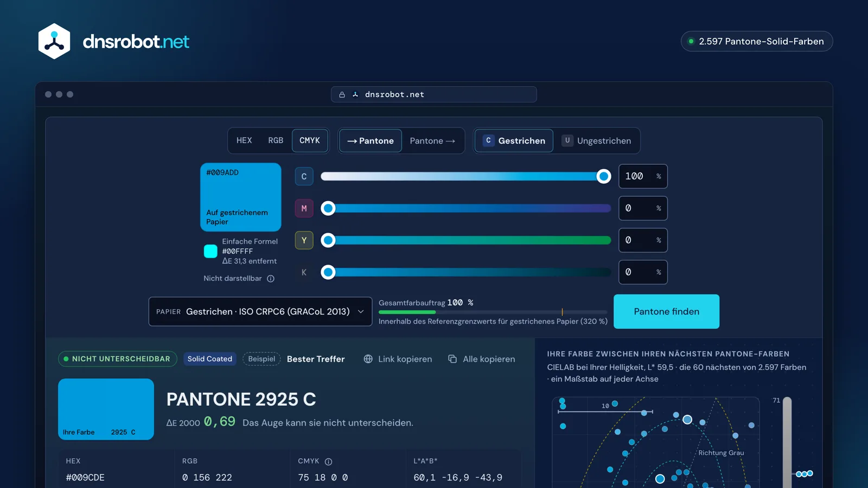Click the Pantone finden button
Image resolution: width=868 pixels, height=488 pixels.
click(x=666, y=312)
